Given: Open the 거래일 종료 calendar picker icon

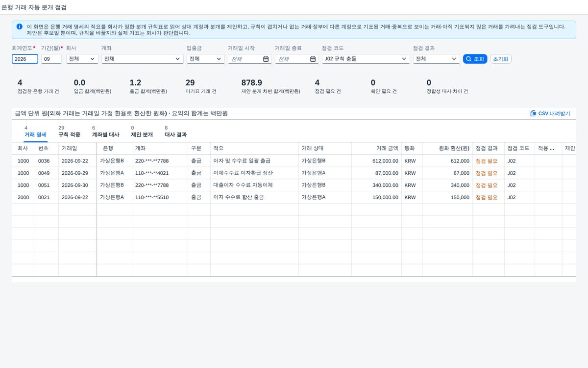Looking at the screenshot, I should (313, 59).
